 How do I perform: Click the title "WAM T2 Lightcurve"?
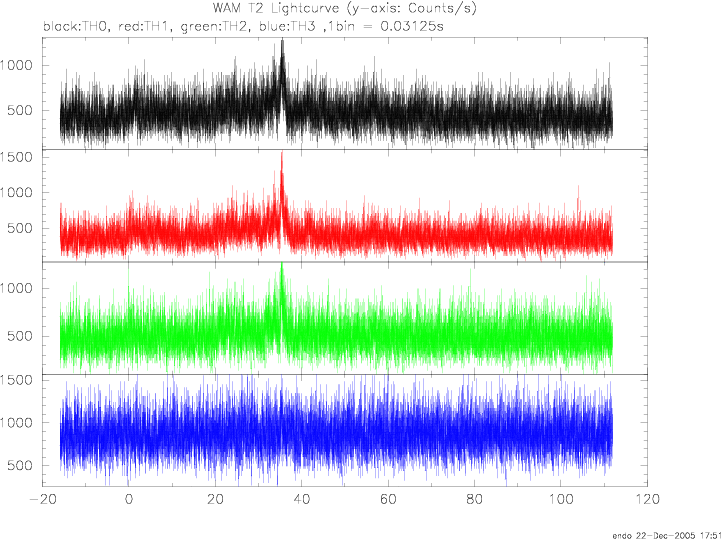click(x=276, y=8)
